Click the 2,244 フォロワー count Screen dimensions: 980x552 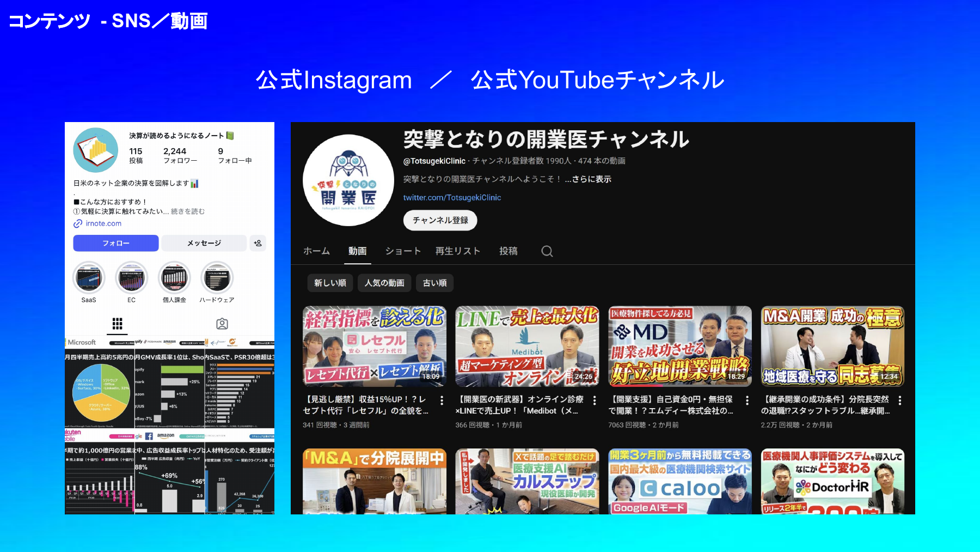tap(180, 155)
